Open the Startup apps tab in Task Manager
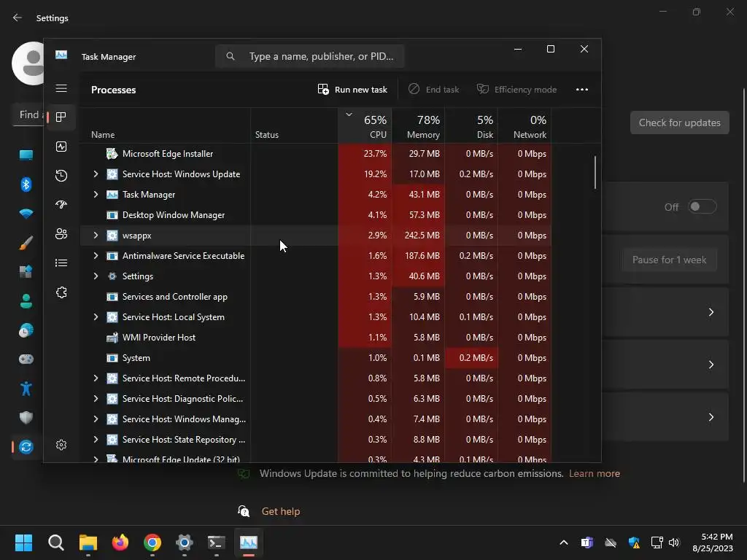This screenshot has width=747, height=560. 61,205
